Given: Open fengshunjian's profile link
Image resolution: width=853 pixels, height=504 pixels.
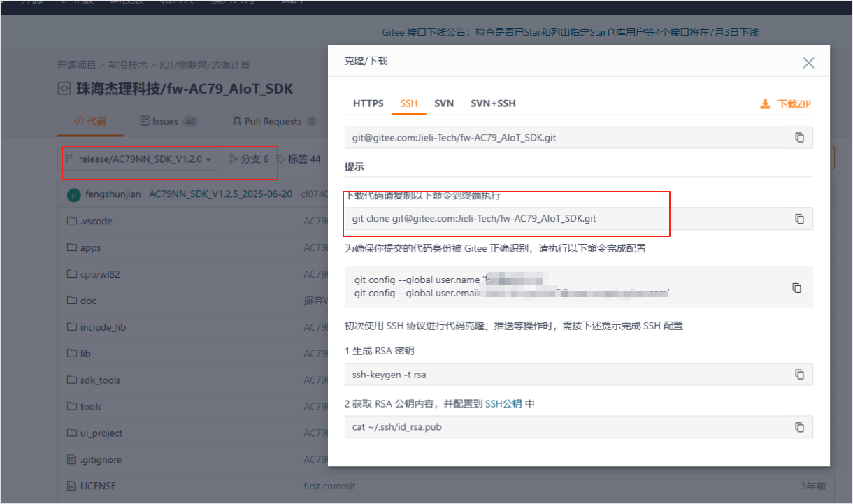Looking at the screenshot, I should point(114,194).
